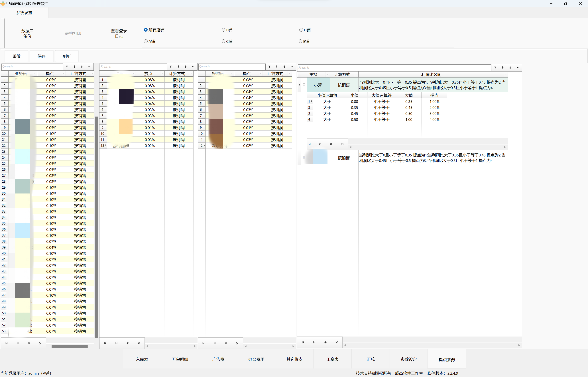Open more options in 采购员 grid toolbar

tap(292, 67)
